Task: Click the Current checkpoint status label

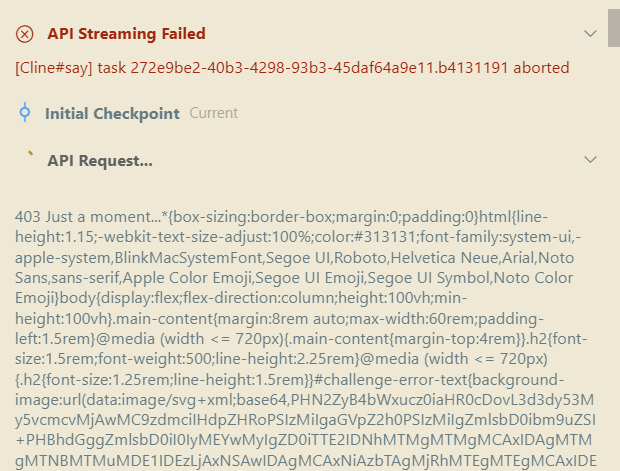Action: coord(214,113)
